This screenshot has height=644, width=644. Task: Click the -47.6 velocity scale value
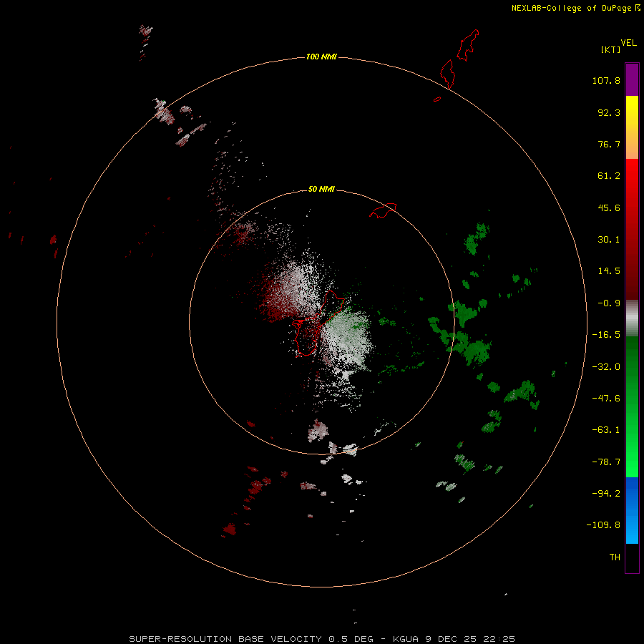[606, 399]
